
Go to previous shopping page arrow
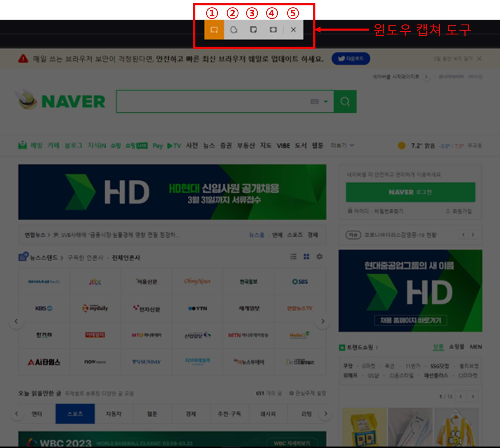coord(461,396)
